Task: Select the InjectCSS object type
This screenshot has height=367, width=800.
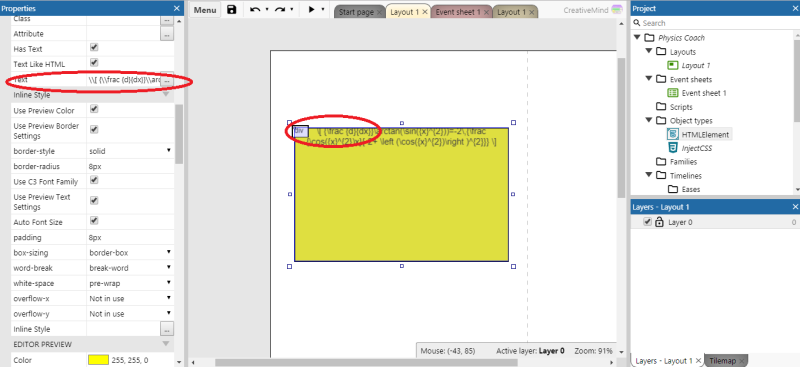Action: click(696, 148)
